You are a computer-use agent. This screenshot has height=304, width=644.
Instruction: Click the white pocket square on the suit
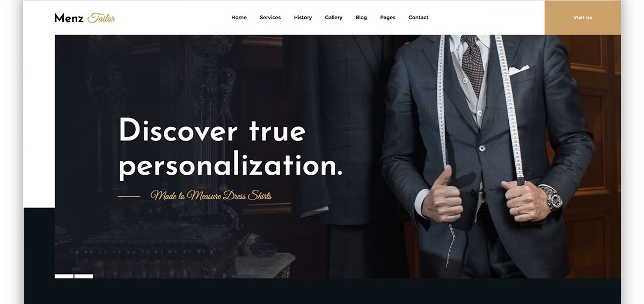click(519, 70)
